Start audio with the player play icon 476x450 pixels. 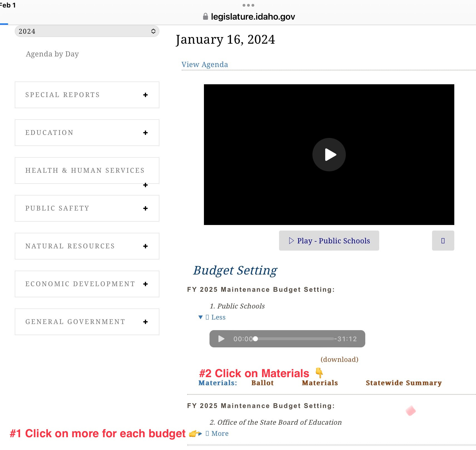pyautogui.click(x=221, y=339)
